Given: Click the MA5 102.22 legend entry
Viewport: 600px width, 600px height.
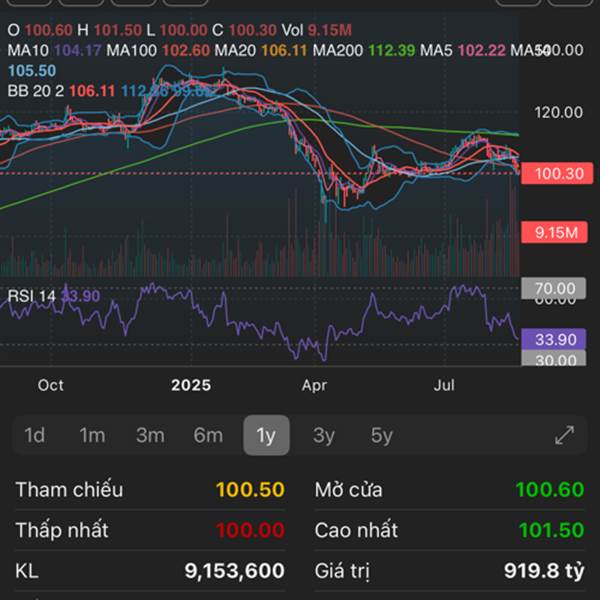Looking at the screenshot, I should coord(463,51).
